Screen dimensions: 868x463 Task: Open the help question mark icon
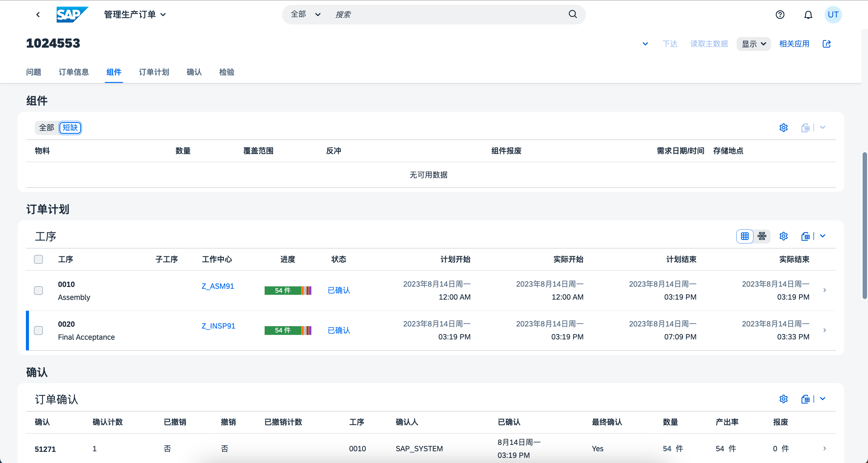pyautogui.click(x=780, y=14)
